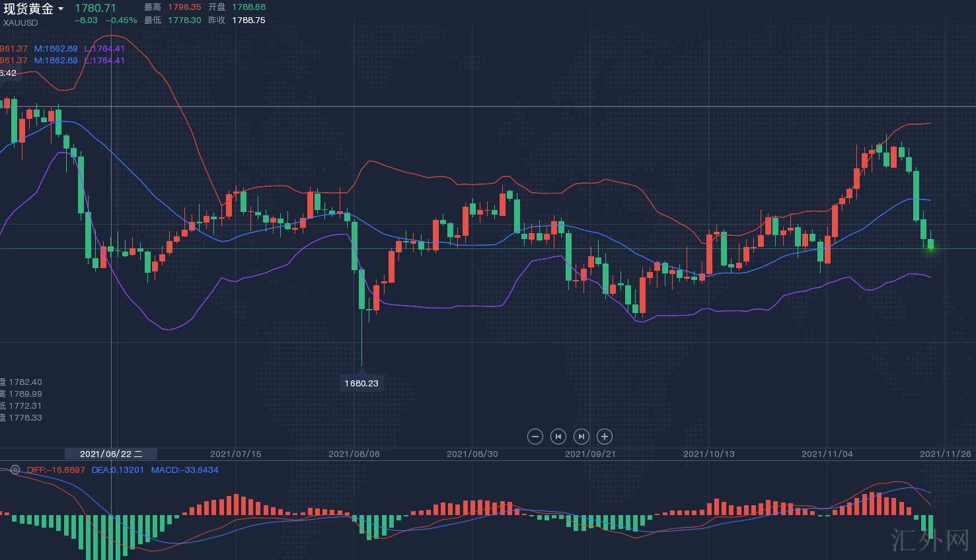976x560 pixels.
Task: Jump to earliest candles with skip-back button
Action: click(x=558, y=437)
